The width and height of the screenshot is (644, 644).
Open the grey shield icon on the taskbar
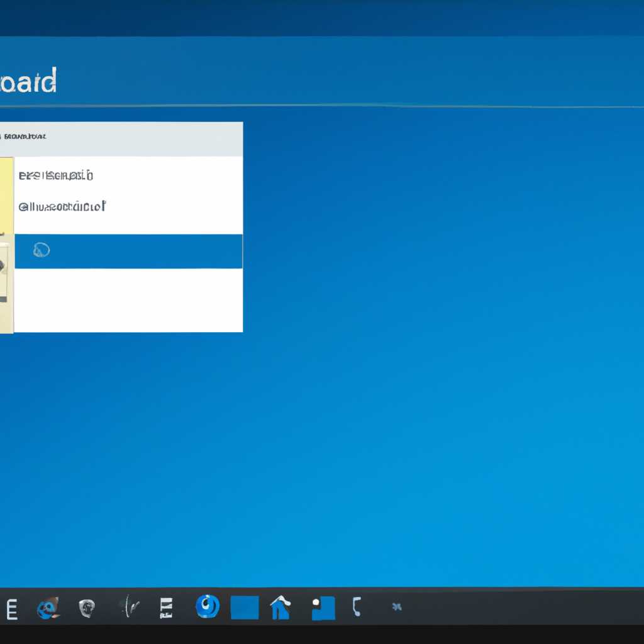(87, 608)
